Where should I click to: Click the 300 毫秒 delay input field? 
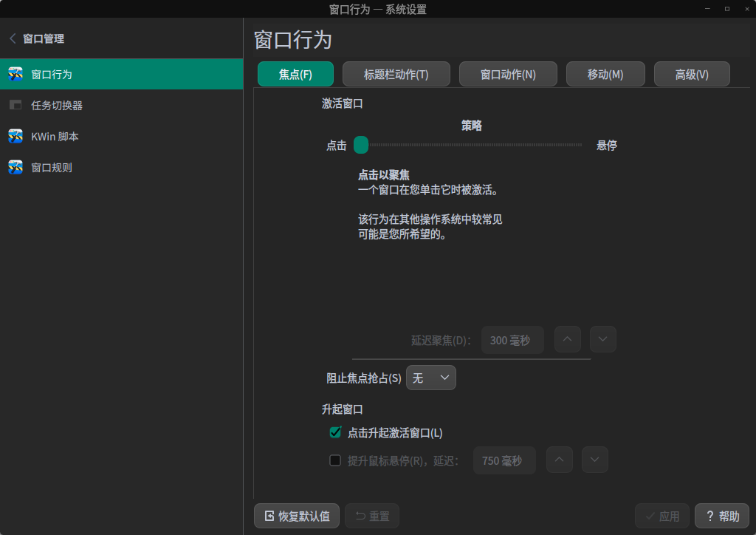[512, 338]
